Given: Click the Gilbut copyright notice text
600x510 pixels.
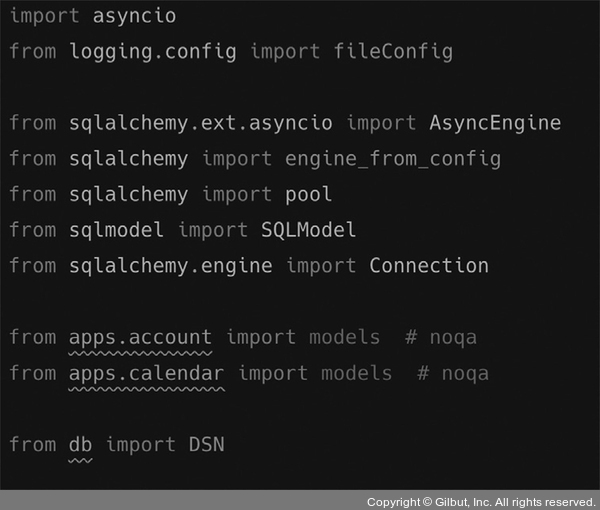Looking at the screenshot, I should coord(481,501).
